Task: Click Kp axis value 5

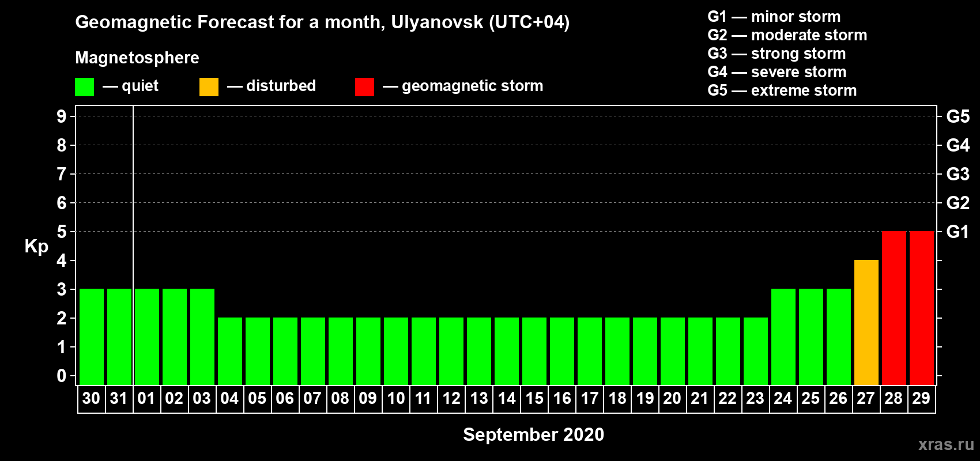Action: [62, 232]
